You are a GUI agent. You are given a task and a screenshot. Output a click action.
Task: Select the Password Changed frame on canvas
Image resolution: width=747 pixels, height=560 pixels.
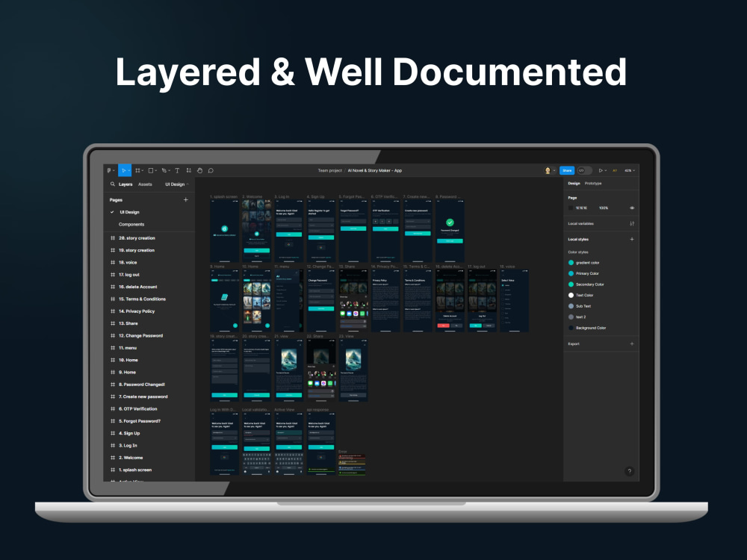point(450,231)
